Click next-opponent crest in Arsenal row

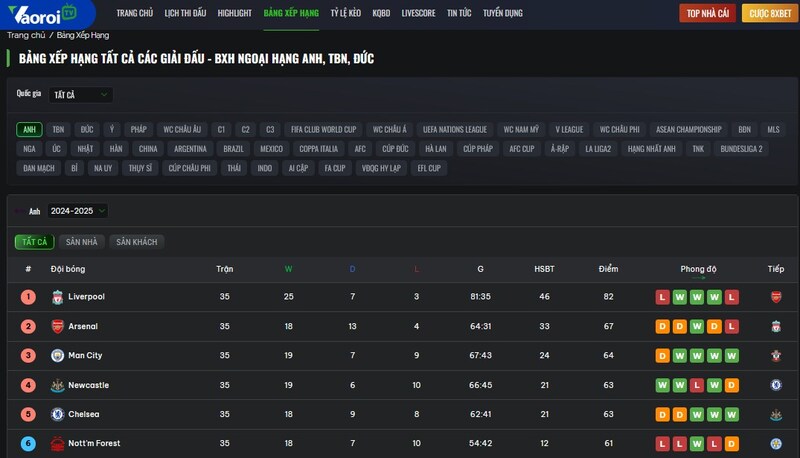tap(776, 326)
